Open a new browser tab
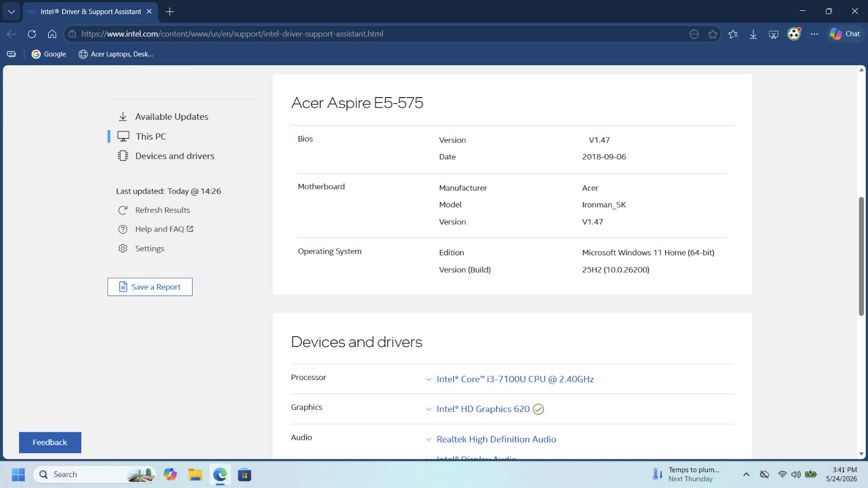Viewport: 868px width, 488px height. [x=170, y=11]
